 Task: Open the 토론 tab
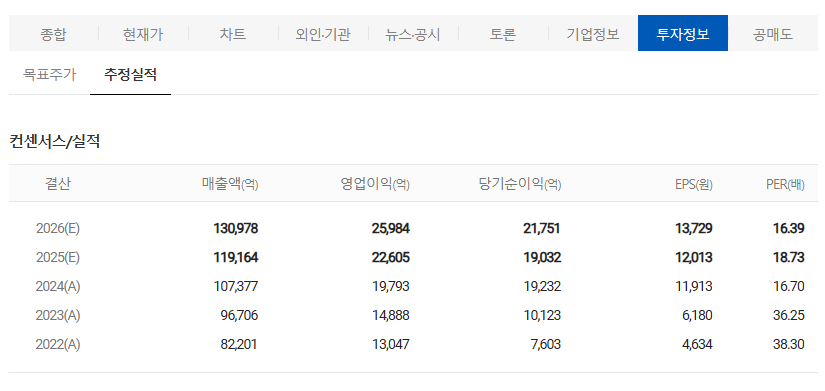(x=503, y=35)
